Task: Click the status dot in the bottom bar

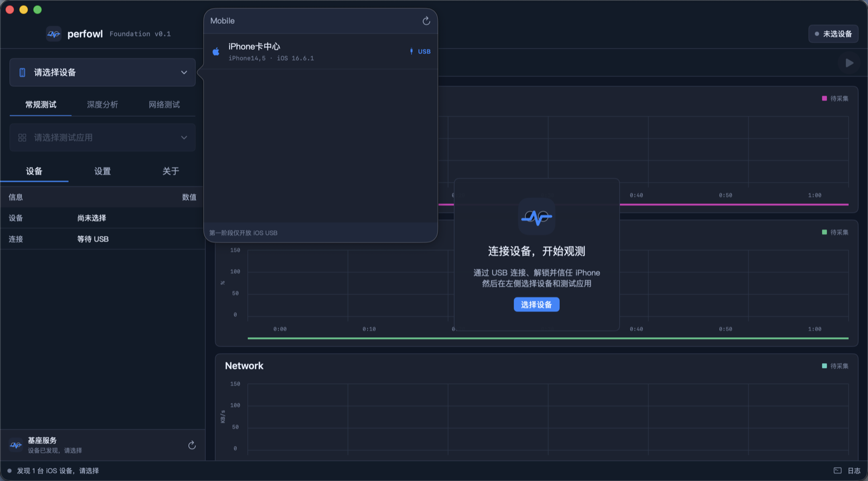Action: [x=9, y=471]
